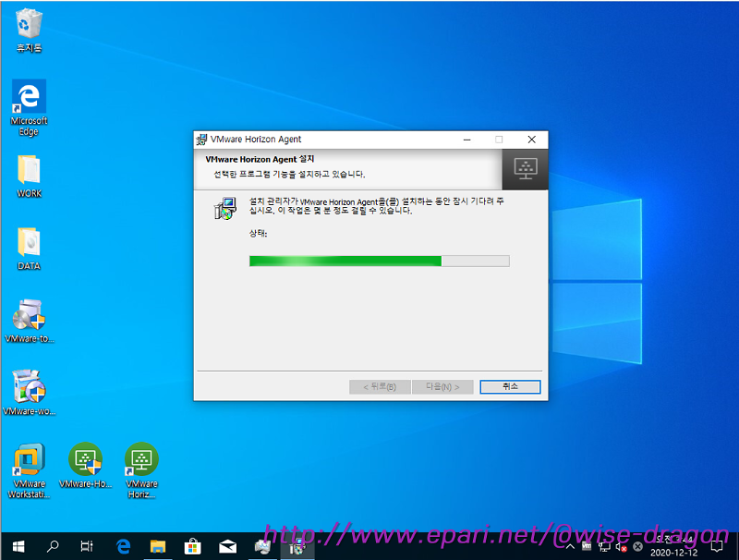This screenshot has width=739, height=560.
Task: Minimize the VMware Horizon Agent window
Action: 467,140
